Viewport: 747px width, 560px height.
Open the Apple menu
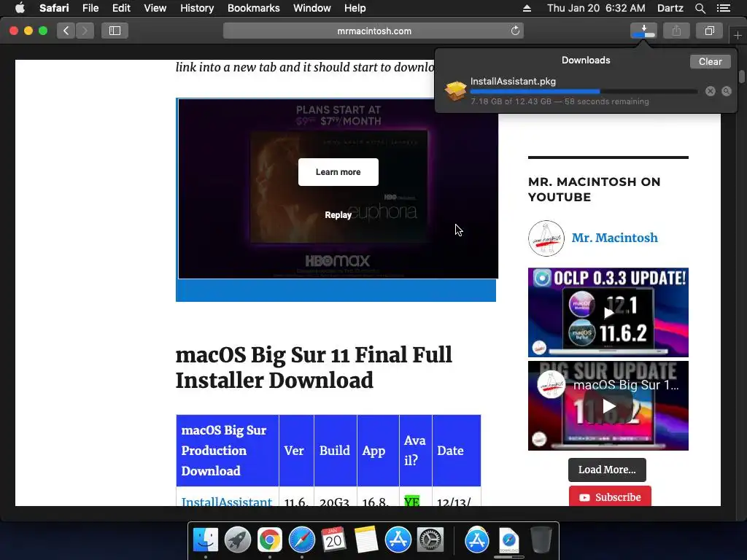(20, 8)
